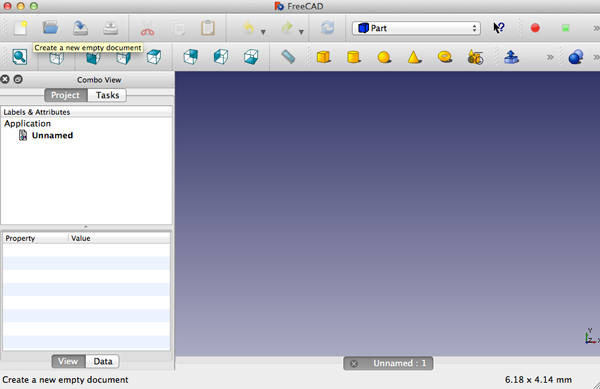Redo the last undone action
Screen dimensions: 600x389
287,28
